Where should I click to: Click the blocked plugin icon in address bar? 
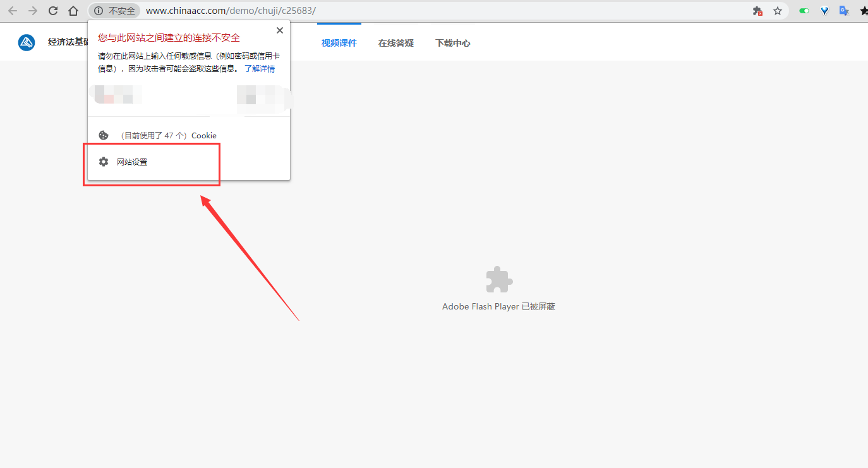coord(757,11)
